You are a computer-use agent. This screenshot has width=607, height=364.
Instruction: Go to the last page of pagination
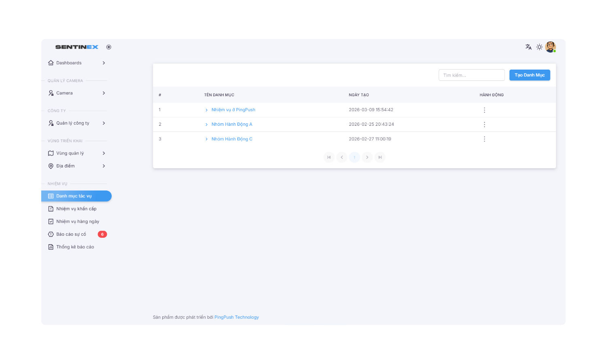coord(380,157)
